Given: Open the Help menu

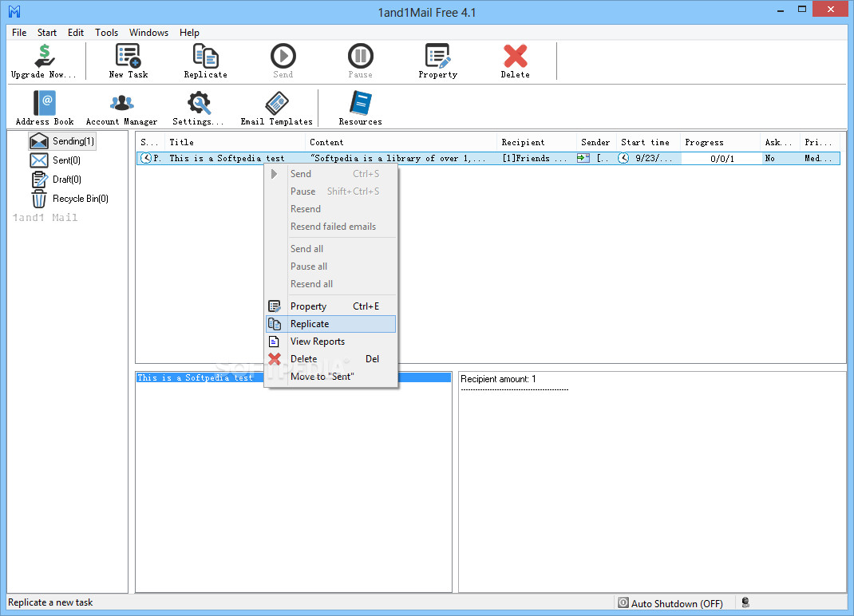Looking at the screenshot, I should pos(189,33).
